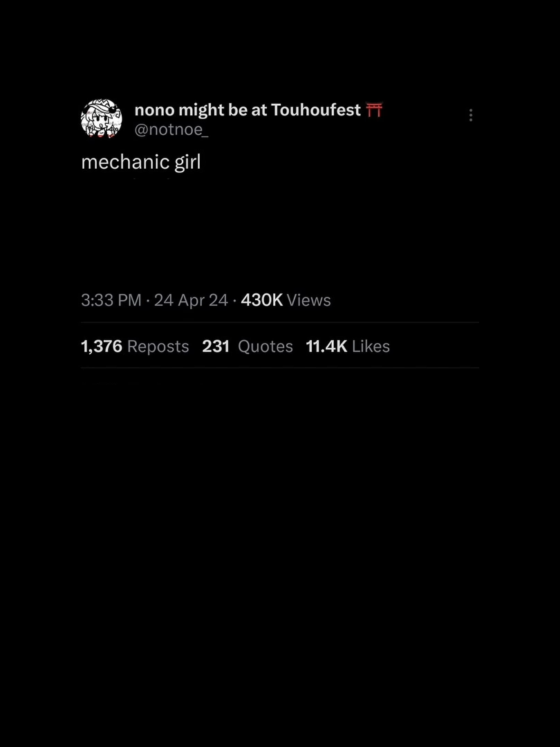Open the @notnoe_ handle link
The height and width of the screenshot is (747, 560).
click(171, 129)
